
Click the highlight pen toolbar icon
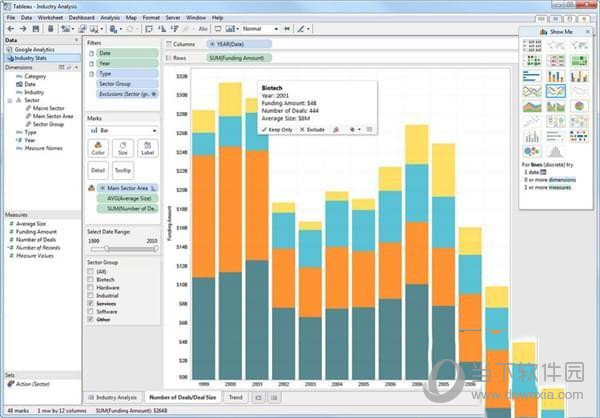(x=301, y=29)
